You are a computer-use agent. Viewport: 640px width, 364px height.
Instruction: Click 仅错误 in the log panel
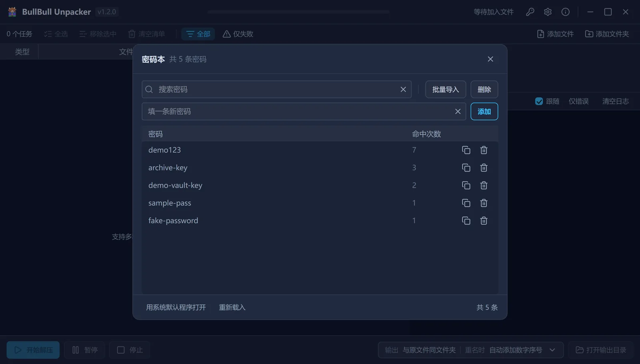point(579,101)
